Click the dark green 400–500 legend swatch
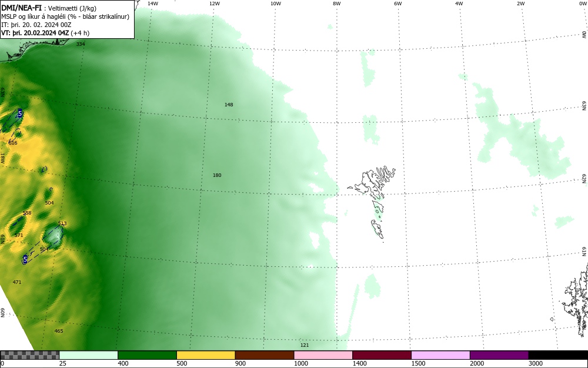The width and height of the screenshot is (588, 368). tap(147, 355)
